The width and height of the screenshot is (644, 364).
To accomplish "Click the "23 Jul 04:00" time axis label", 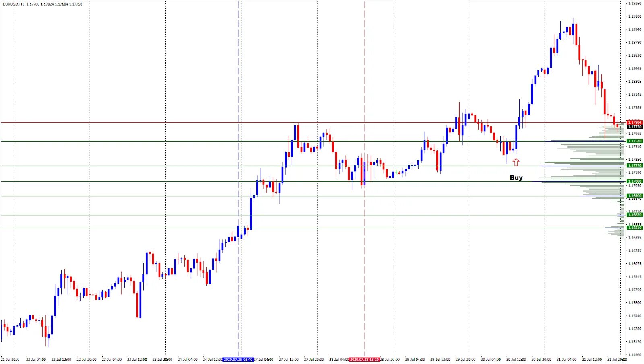I will point(111,360).
